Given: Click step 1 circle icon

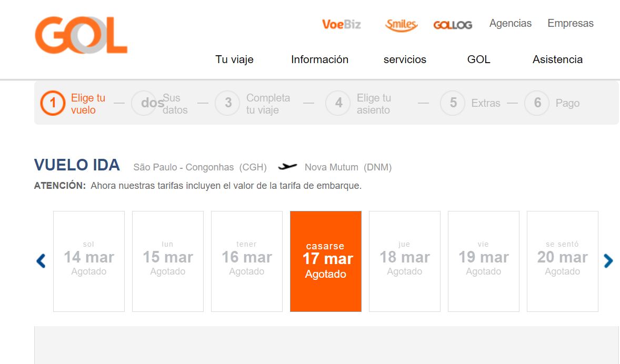Looking at the screenshot, I should [x=53, y=103].
